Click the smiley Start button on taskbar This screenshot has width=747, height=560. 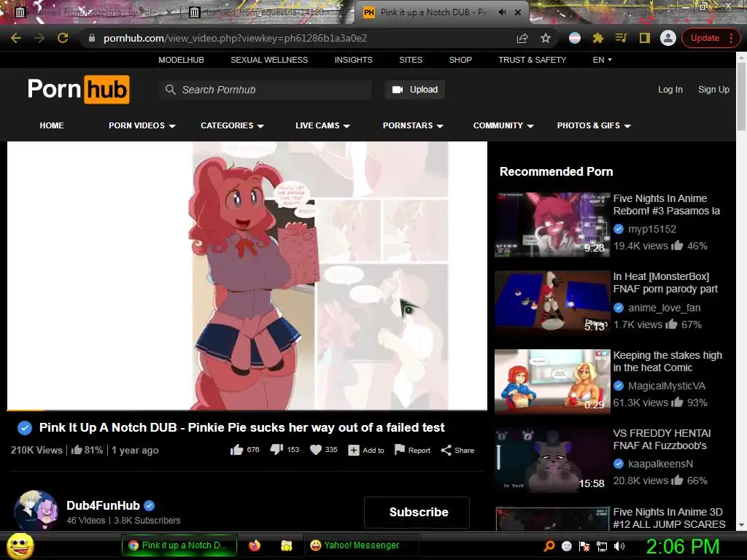21,546
